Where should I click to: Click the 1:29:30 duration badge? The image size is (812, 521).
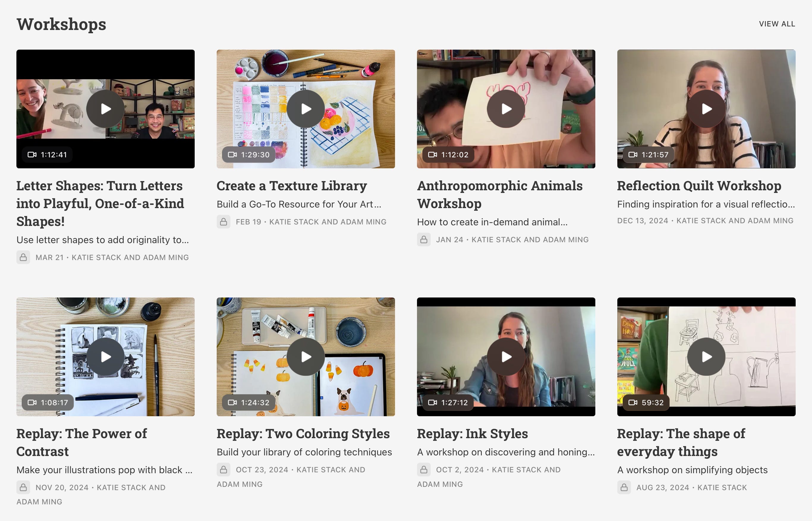pyautogui.click(x=249, y=155)
